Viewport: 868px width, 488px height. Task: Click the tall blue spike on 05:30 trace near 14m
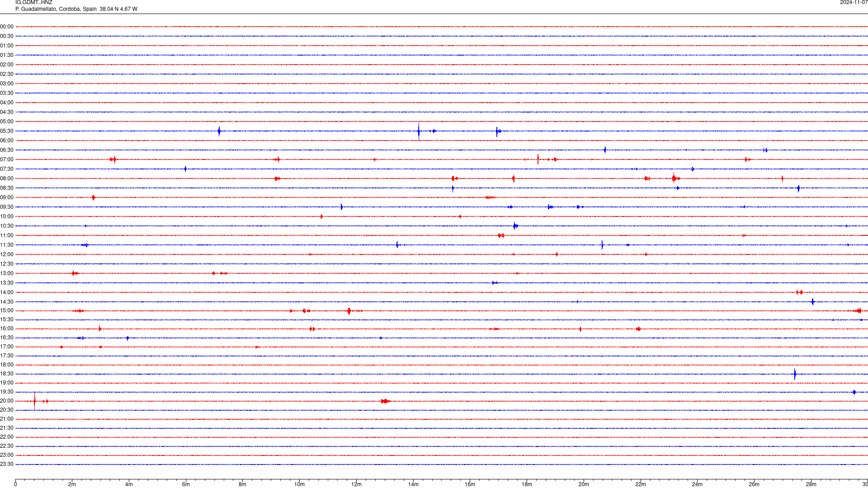coord(419,131)
